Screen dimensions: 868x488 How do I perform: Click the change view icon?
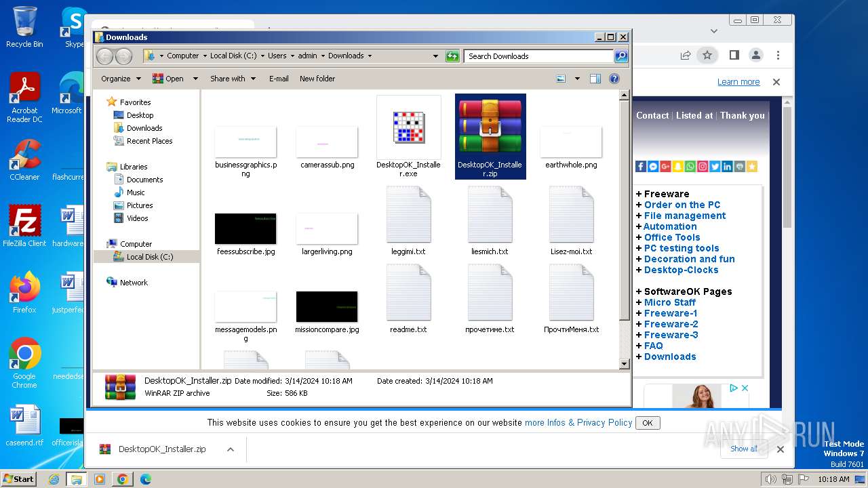561,79
